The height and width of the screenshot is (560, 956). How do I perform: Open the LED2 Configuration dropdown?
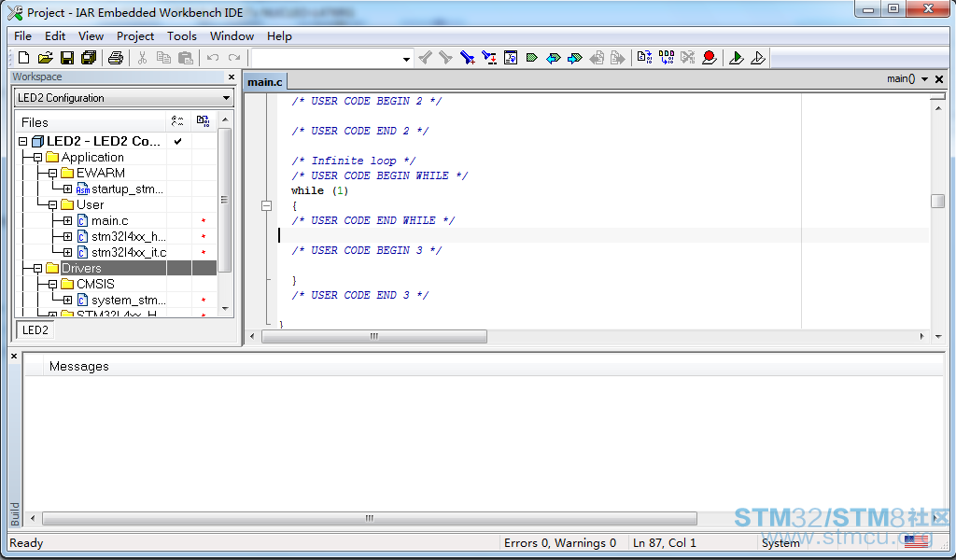click(x=226, y=97)
